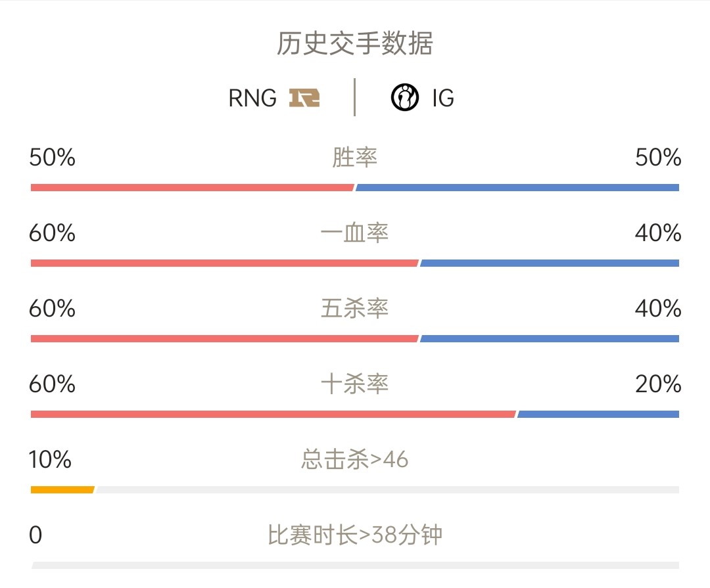Select the IG team name
This screenshot has height=588, width=710.
tap(443, 99)
